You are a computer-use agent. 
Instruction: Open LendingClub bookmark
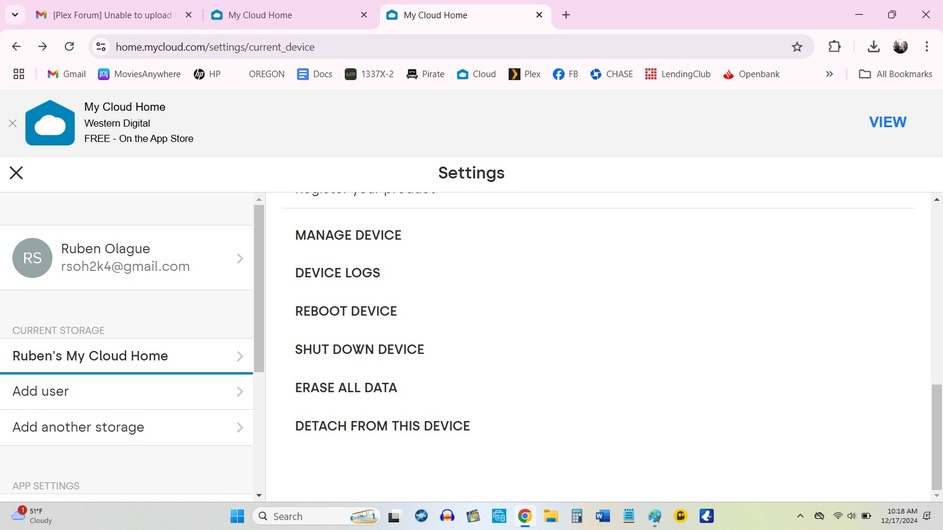(678, 74)
